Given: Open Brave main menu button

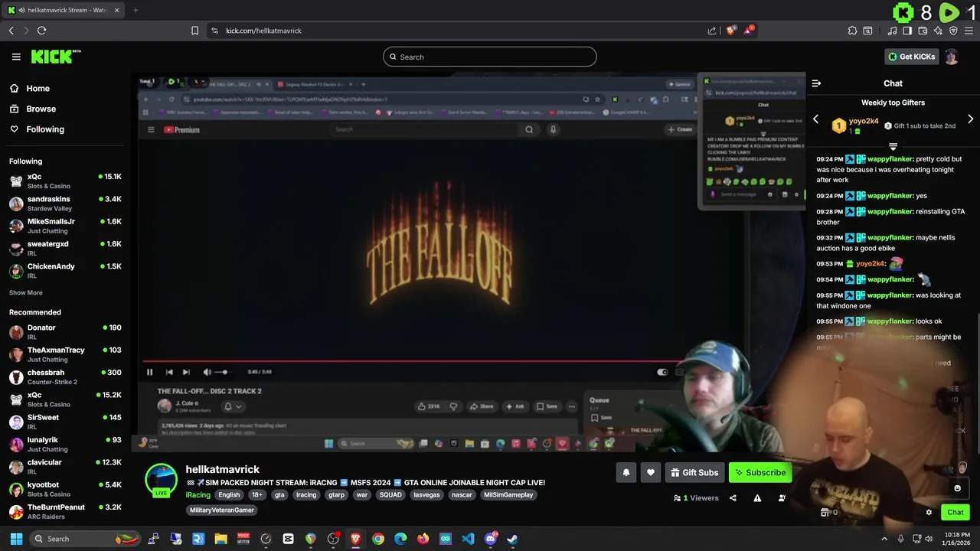Looking at the screenshot, I should (x=969, y=31).
